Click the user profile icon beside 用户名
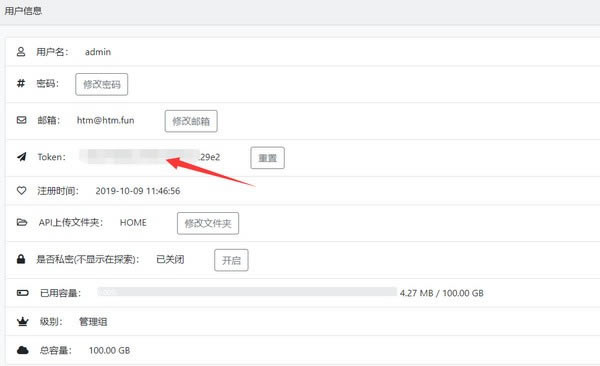 pos(21,52)
